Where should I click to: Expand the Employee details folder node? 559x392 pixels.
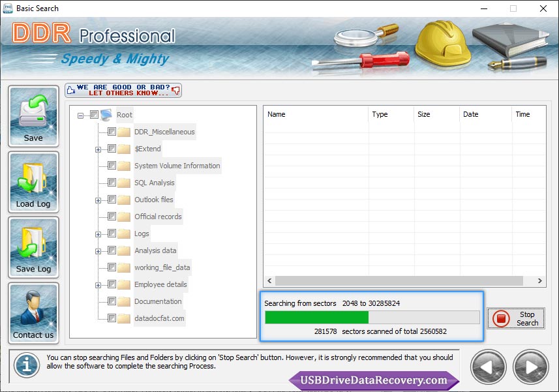[x=98, y=286]
